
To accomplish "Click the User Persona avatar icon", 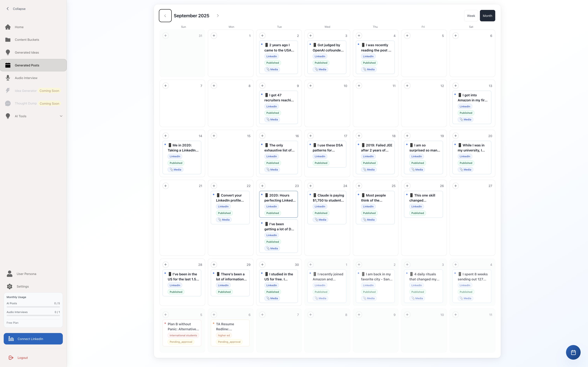I will pos(10,274).
